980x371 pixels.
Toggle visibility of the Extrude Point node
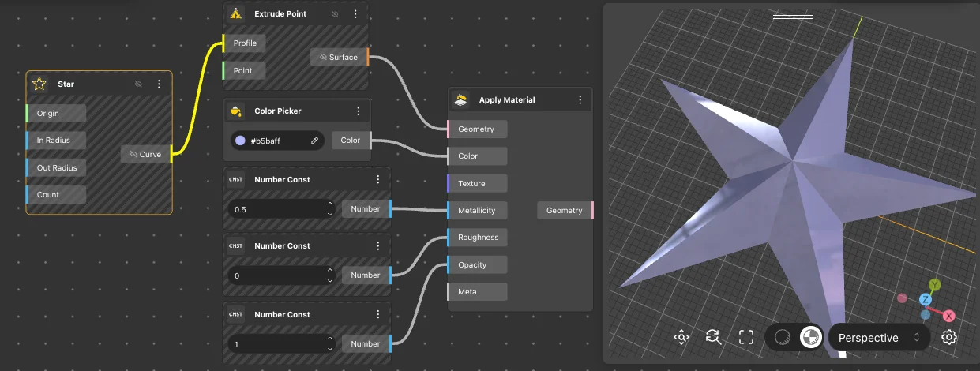(x=335, y=14)
